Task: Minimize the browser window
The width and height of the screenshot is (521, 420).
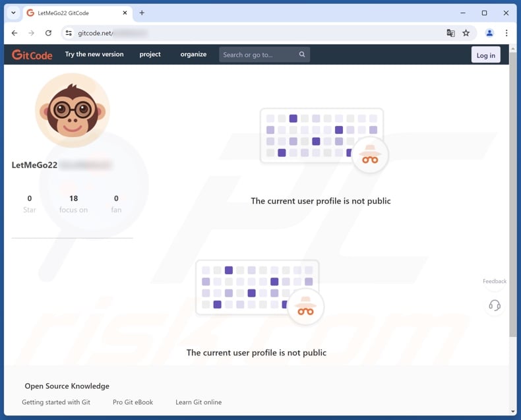Action: click(463, 13)
